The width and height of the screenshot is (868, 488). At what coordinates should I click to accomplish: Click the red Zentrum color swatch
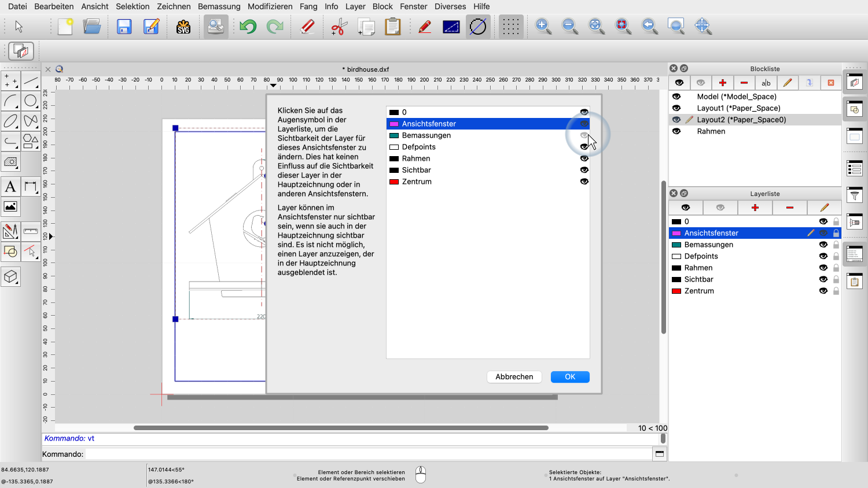[x=677, y=291]
